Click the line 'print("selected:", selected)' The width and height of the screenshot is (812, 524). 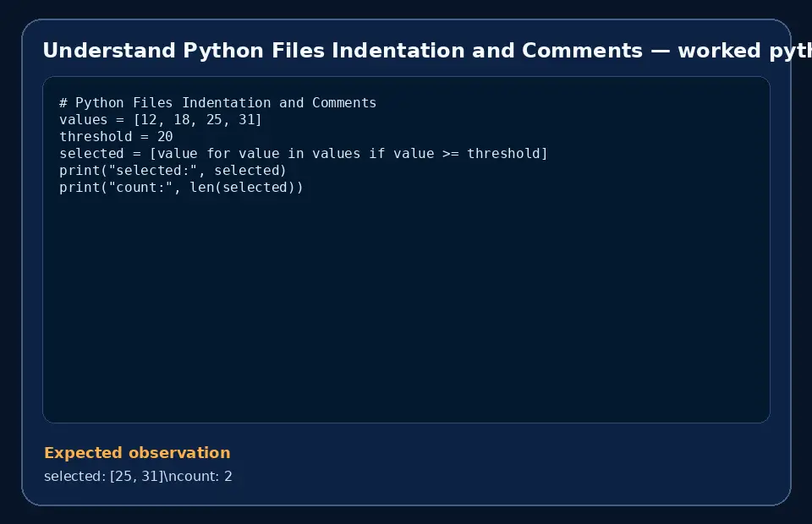tap(173, 171)
